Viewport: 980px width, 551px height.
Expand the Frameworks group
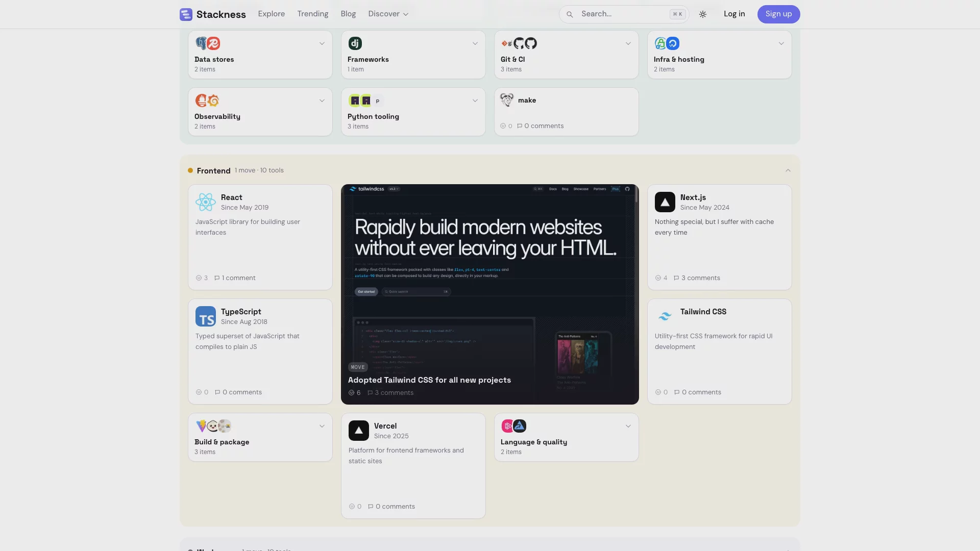coord(475,43)
